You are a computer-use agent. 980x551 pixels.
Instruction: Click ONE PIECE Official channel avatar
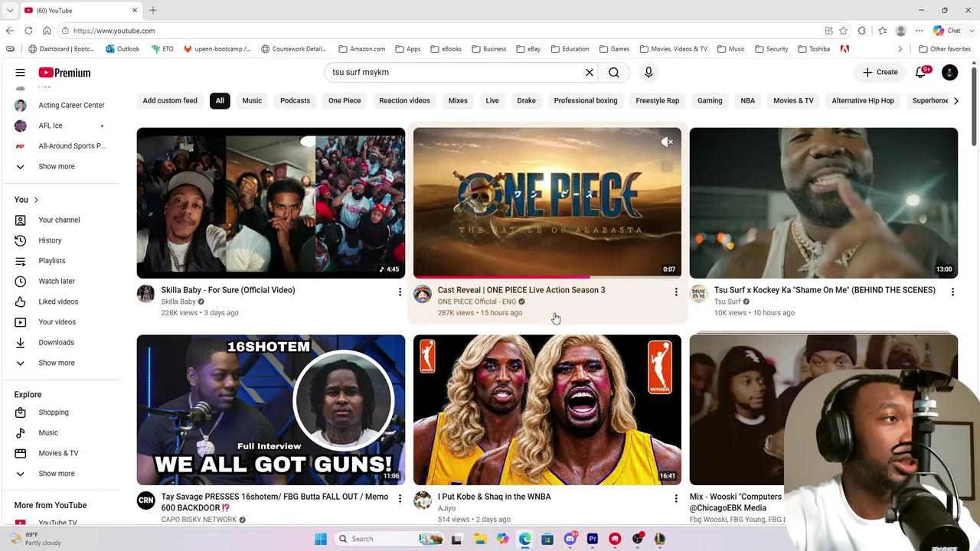tap(422, 294)
